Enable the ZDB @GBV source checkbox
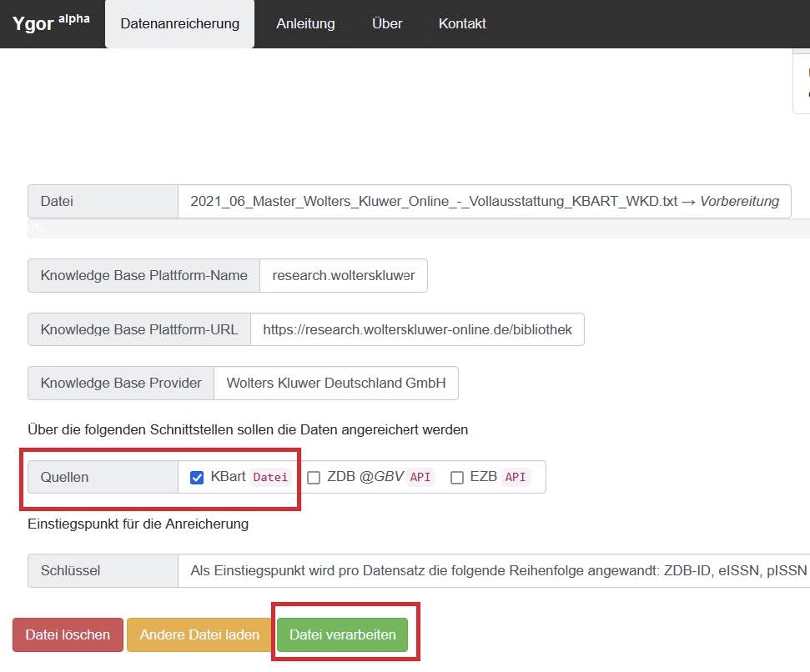 pos(314,478)
